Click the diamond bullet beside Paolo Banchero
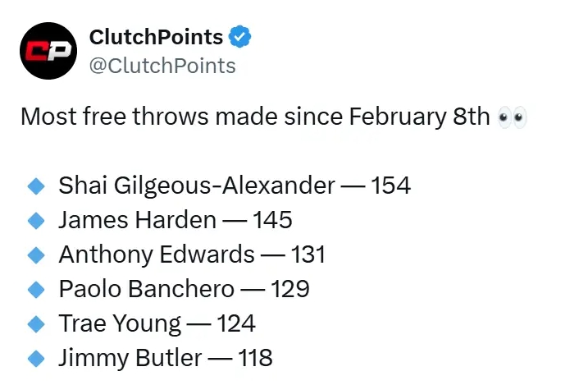This screenshot has height=385, width=588. [x=35, y=289]
